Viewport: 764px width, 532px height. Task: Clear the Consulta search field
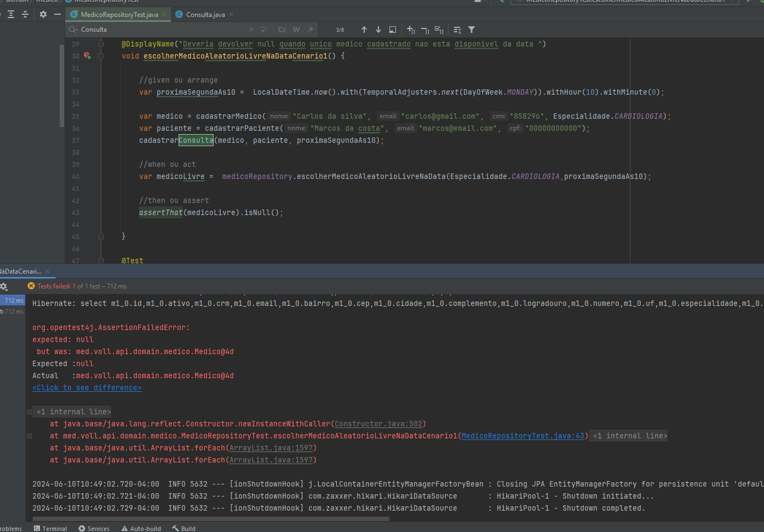coord(251,30)
